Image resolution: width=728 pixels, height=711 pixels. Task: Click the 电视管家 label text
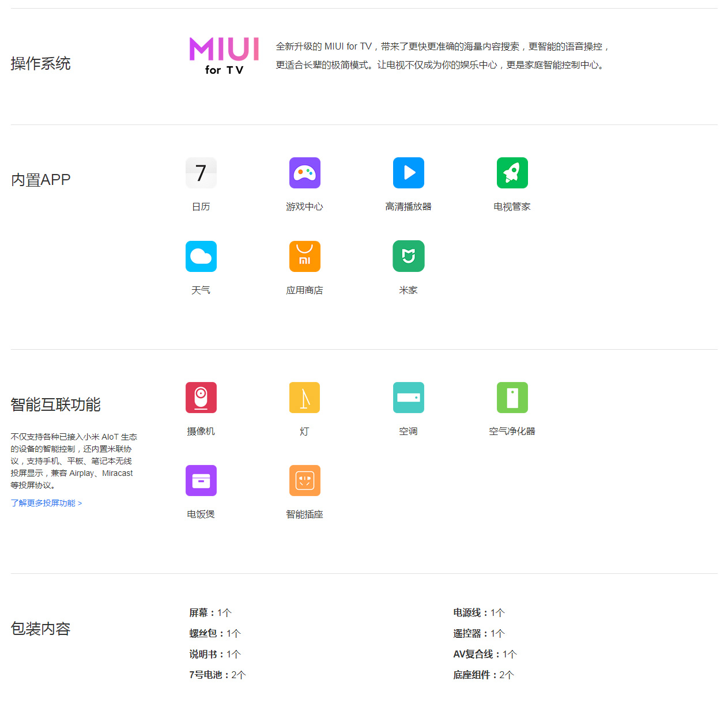[x=512, y=206]
